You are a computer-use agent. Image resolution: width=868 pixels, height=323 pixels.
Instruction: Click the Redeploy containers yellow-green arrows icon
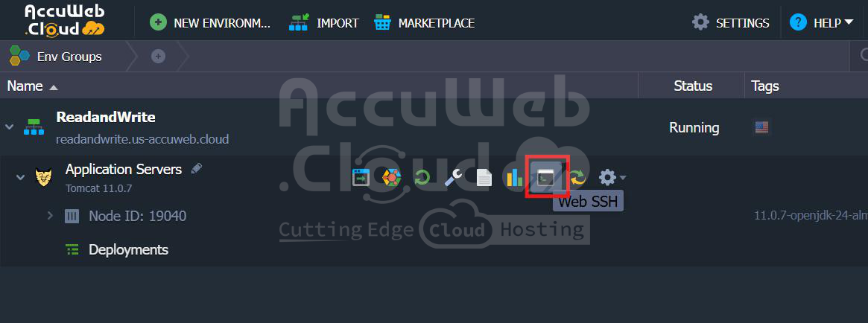577,178
